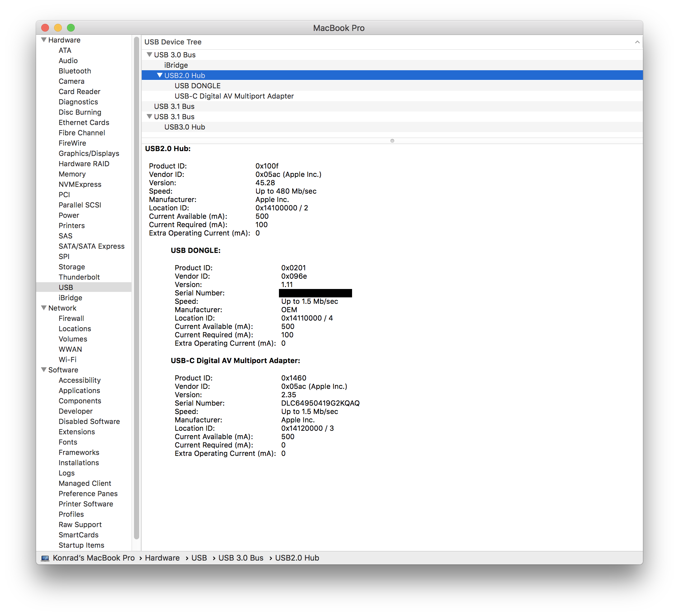Click the split pane divider handle dot
The width and height of the screenshot is (679, 616).
392,141
